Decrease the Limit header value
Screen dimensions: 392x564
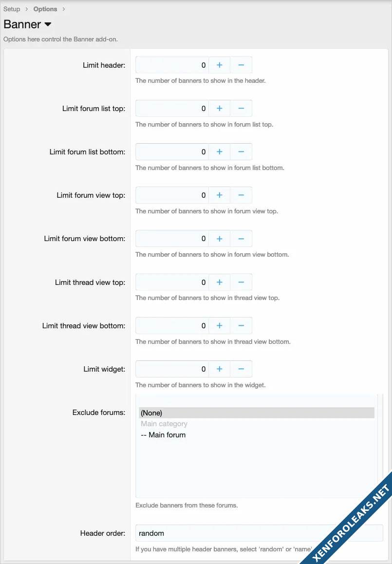[241, 65]
